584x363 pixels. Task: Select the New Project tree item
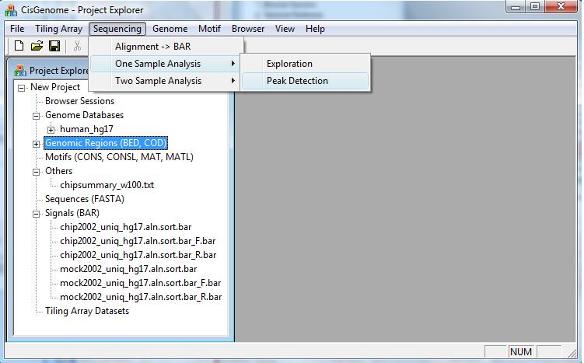(55, 87)
